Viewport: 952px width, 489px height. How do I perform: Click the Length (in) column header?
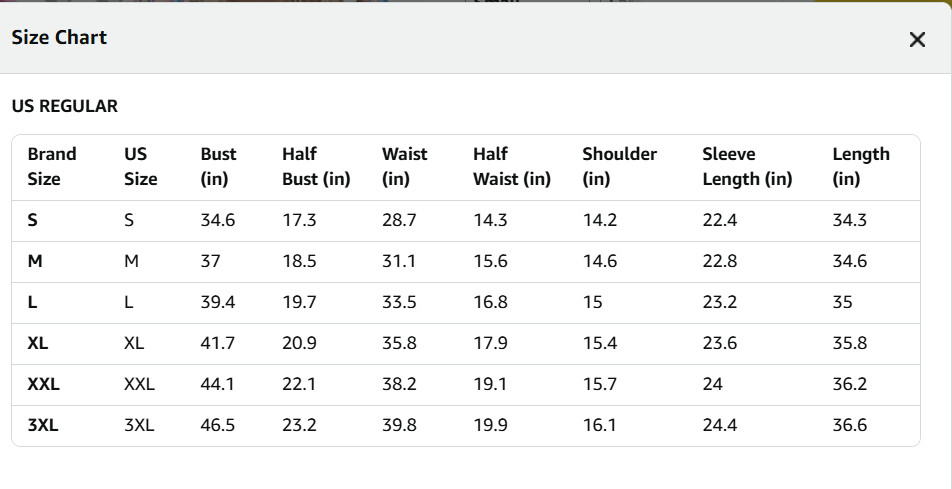861,166
